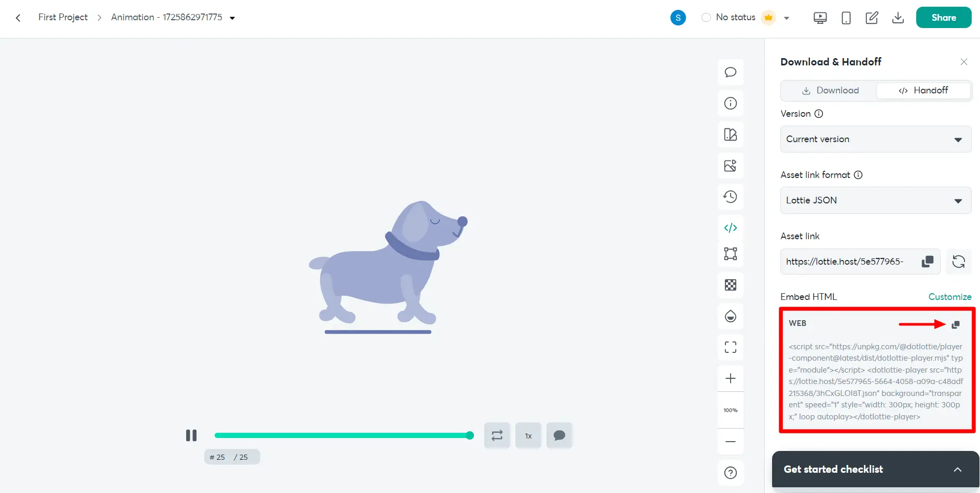Viewport: 980px width, 493px height.
Task: Zoom in with the plus icon
Action: click(x=731, y=378)
